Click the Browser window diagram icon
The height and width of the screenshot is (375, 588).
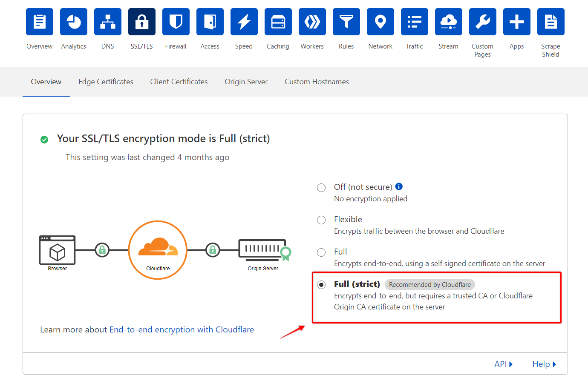coord(58,250)
